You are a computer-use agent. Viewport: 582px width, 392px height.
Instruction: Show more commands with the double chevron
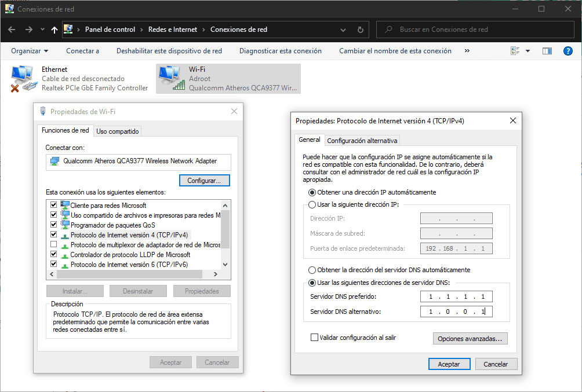click(467, 51)
